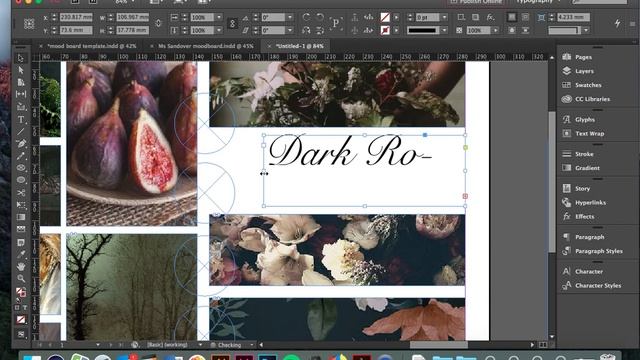Image resolution: width=640 pixels, height=360 pixels.
Task: Open the rotation angle dropdown
Action: tap(290, 17)
